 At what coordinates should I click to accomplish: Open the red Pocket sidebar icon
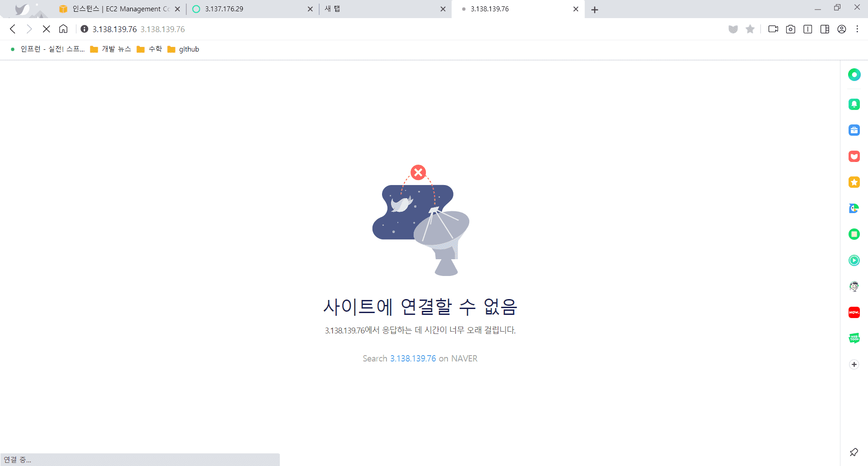(854, 157)
